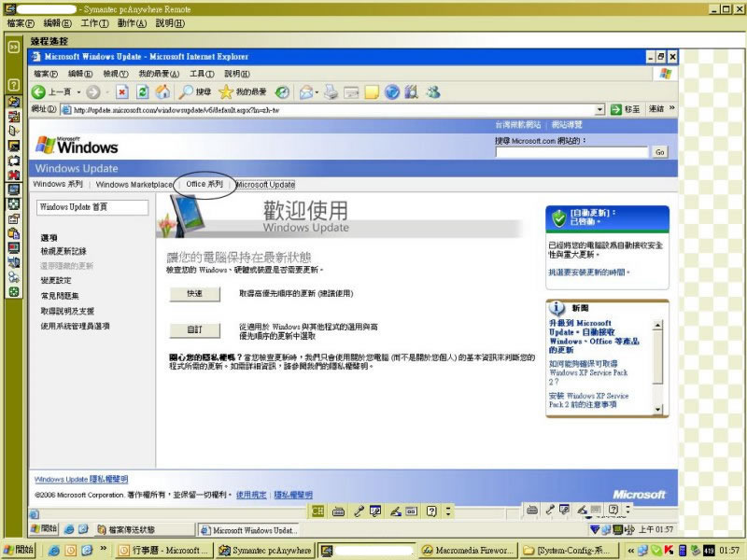Image resolution: width=747 pixels, height=560 pixels.
Task: Open 挑選要安裝更新的時間 link
Action: (x=589, y=273)
